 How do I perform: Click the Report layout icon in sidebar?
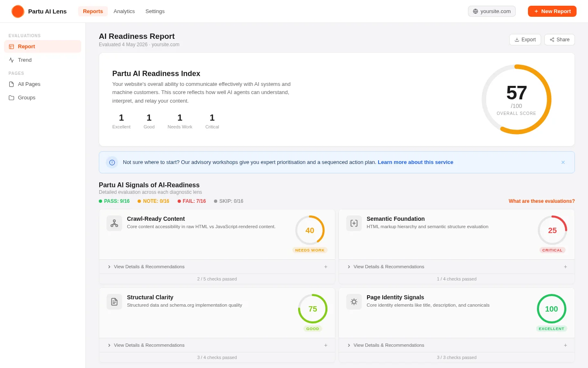tap(11, 47)
